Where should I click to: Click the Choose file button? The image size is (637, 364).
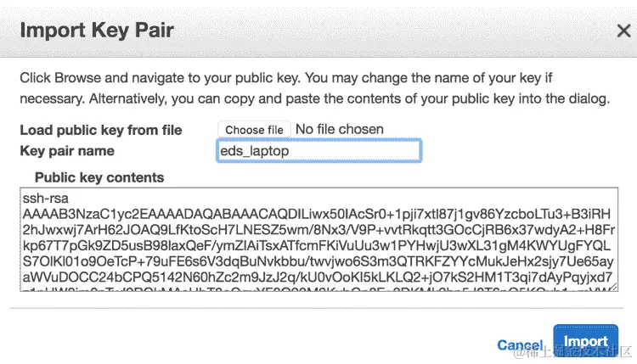coord(254,130)
